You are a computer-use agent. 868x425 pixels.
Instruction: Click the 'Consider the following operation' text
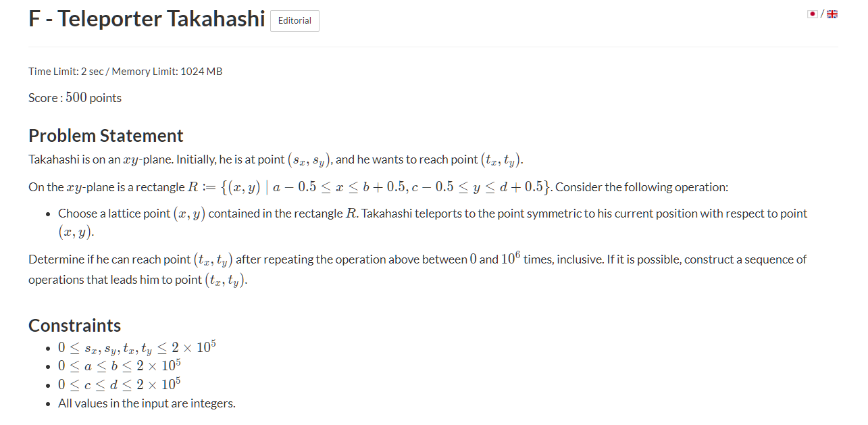click(642, 187)
